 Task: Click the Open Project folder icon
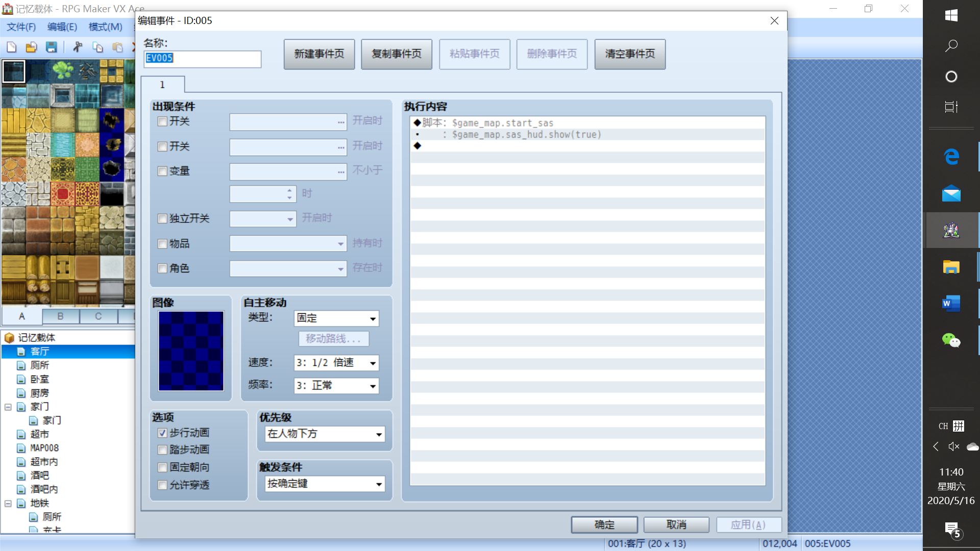(x=31, y=47)
